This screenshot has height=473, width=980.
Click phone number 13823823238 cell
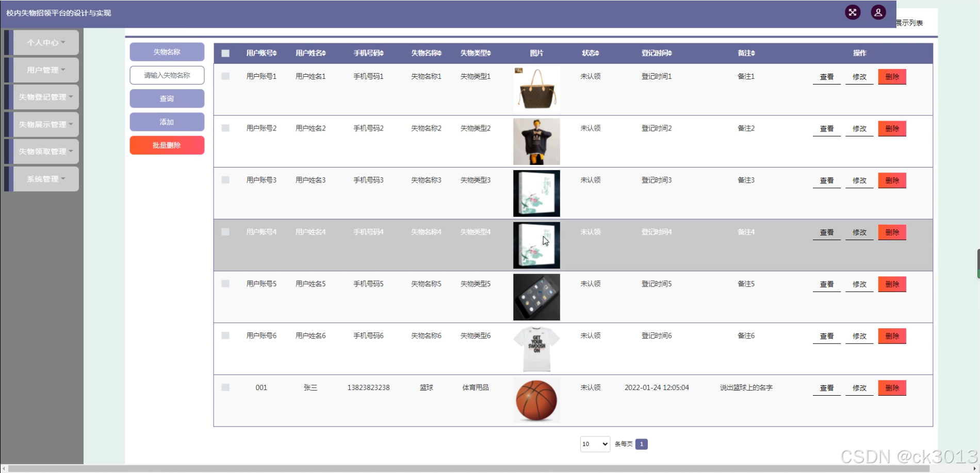coord(368,387)
